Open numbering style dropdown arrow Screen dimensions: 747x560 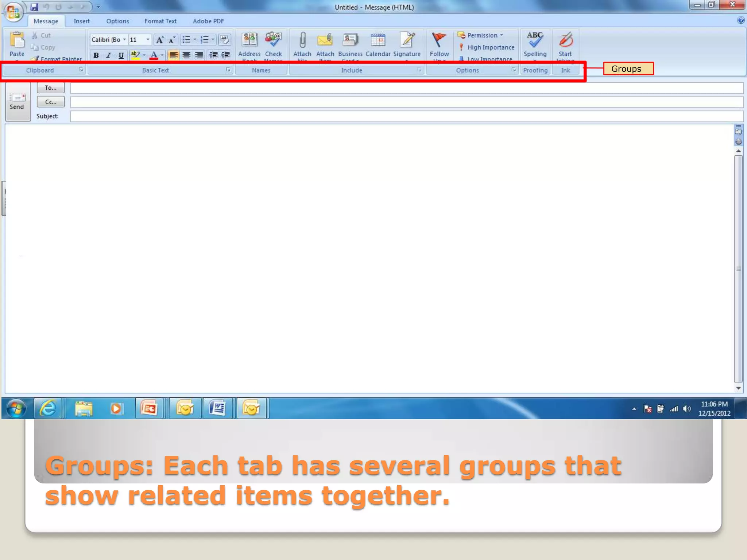[213, 40]
